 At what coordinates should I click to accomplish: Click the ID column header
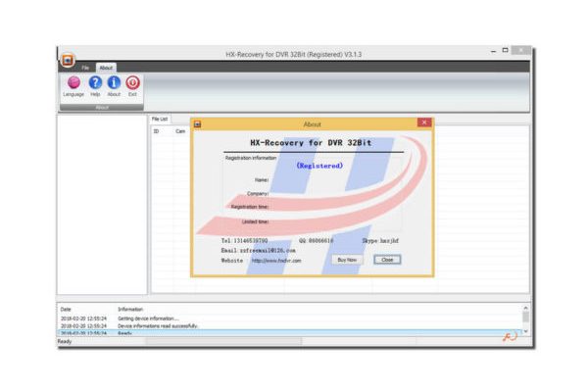(156, 130)
